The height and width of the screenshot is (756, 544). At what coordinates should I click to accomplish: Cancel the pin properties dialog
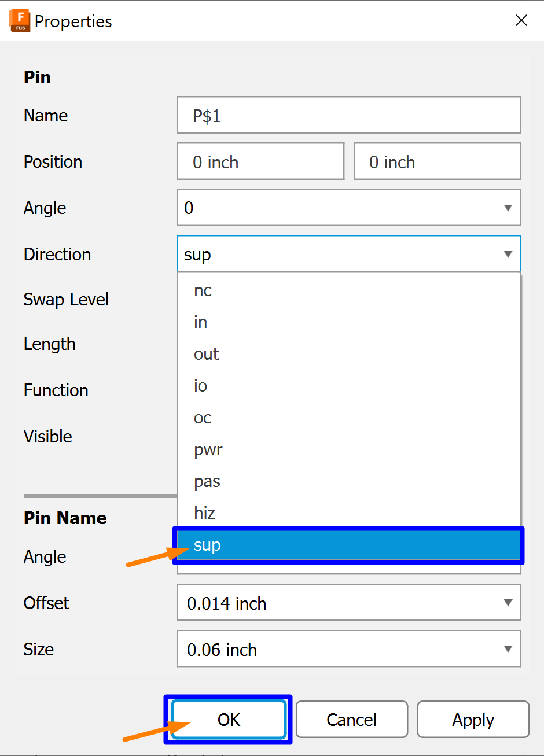(351, 719)
